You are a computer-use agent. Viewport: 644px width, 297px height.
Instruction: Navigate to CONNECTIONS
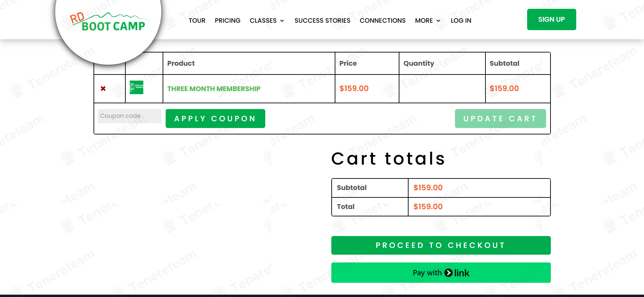click(x=382, y=21)
